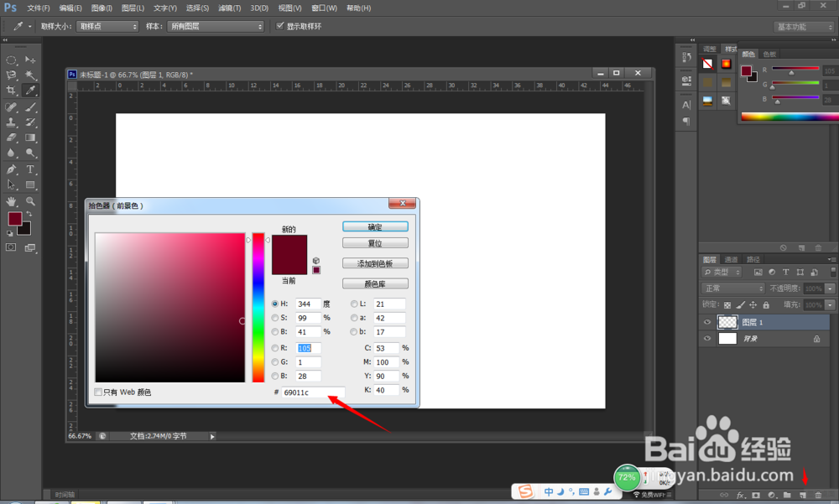Select the Blur tool

pyautogui.click(x=11, y=153)
